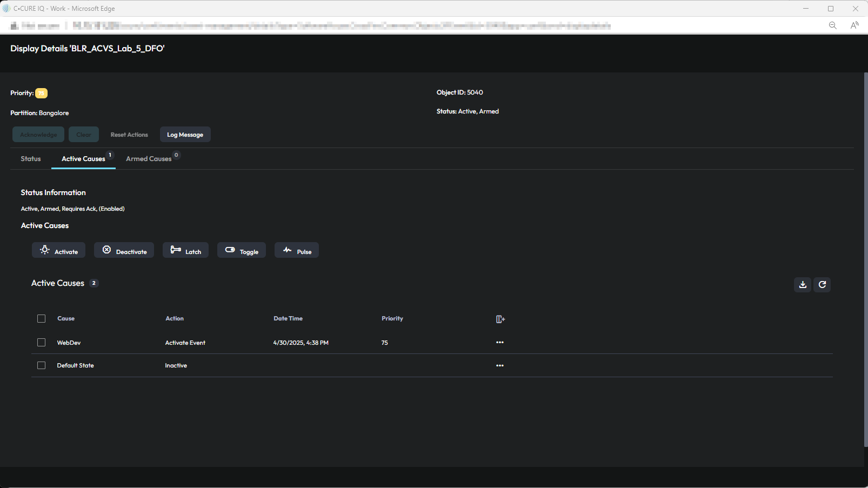Refresh the Active Causes table
868x488 pixels.
coord(822,285)
